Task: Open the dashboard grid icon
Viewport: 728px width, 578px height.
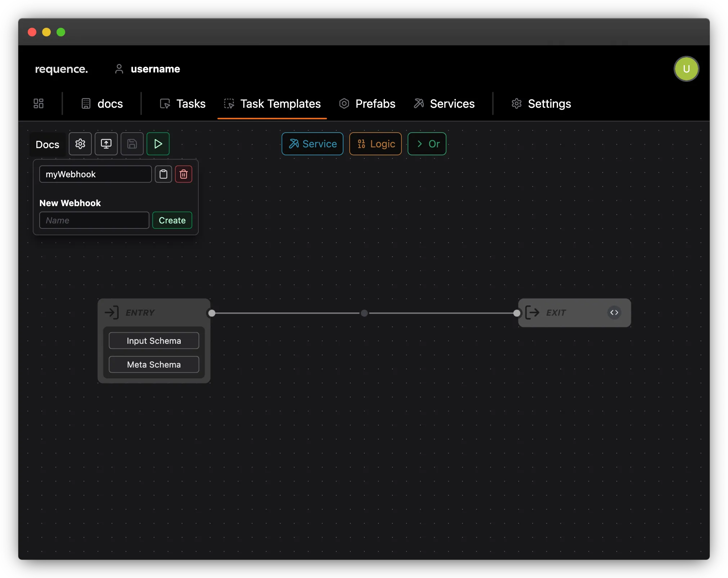Action: 39,104
